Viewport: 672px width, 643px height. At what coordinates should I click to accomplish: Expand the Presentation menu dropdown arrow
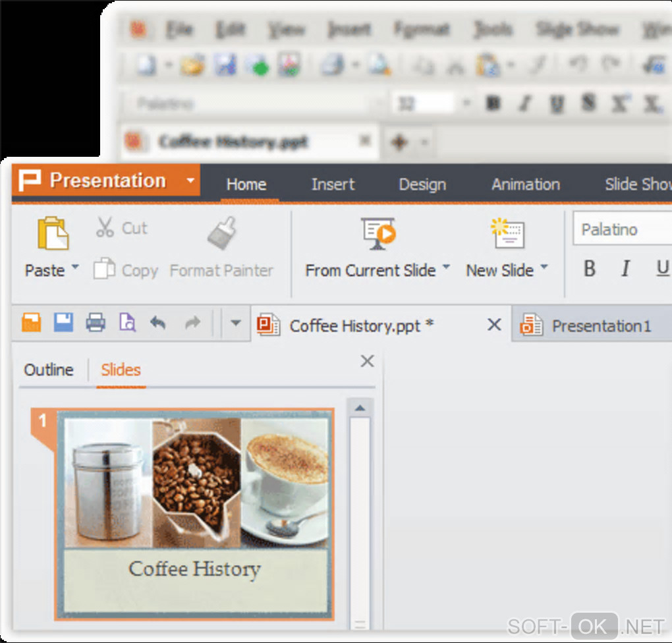click(190, 181)
